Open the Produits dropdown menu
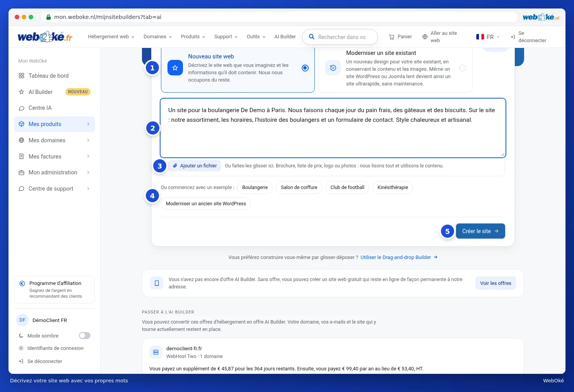This screenshot has height=392, width=574. point(193,37)
